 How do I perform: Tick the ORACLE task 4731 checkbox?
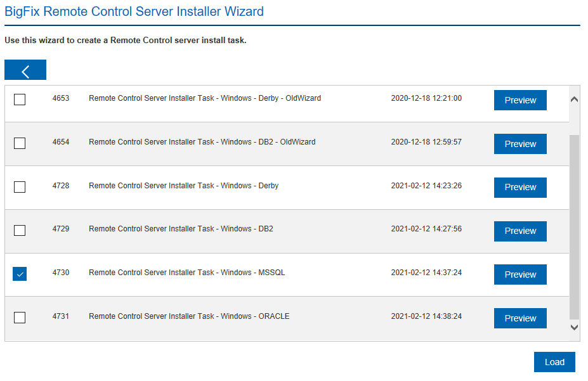20,318
